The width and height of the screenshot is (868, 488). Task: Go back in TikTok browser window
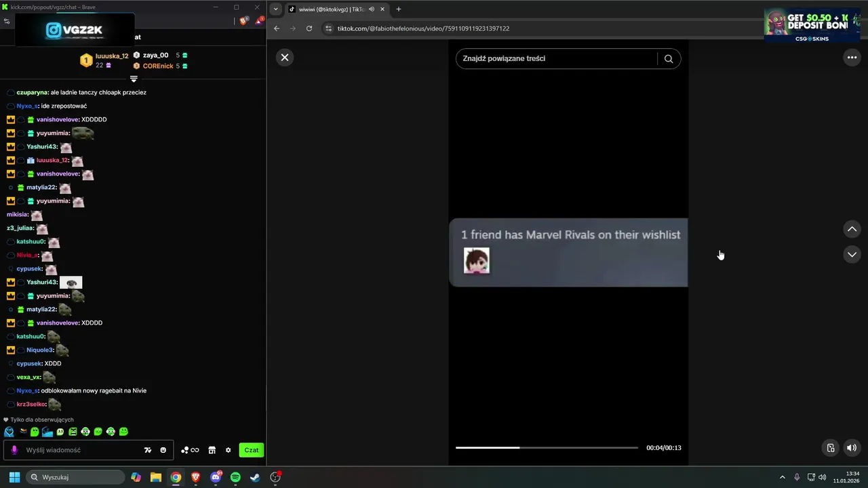point(277,28)
